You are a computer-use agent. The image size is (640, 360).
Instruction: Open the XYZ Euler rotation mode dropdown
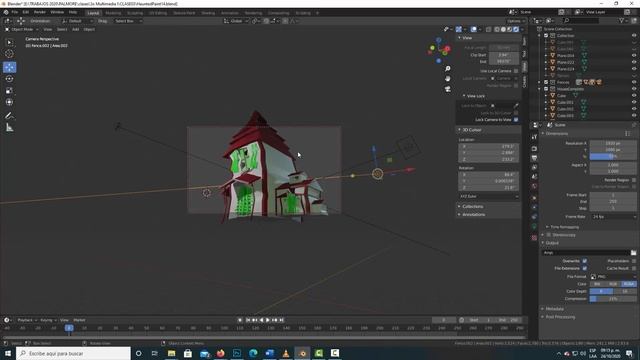pyautogui.click(x=489, y=196)
